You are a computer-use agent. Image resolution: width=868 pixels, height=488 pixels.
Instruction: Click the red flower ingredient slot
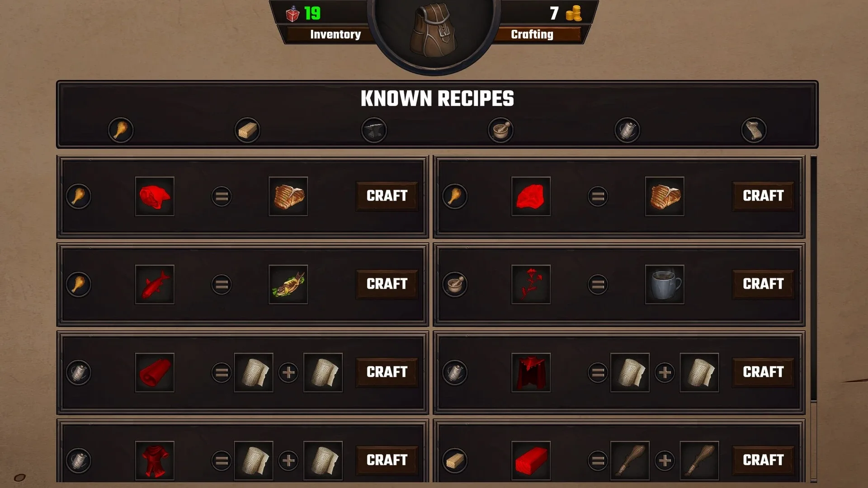pyautogui.click(x=531, y=284)
